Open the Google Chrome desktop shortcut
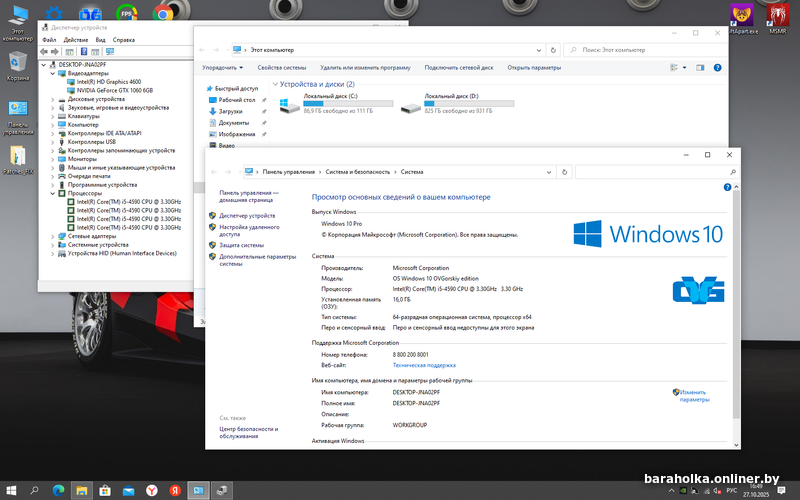Viewport: 800px width, 500px height. [162, 13]
